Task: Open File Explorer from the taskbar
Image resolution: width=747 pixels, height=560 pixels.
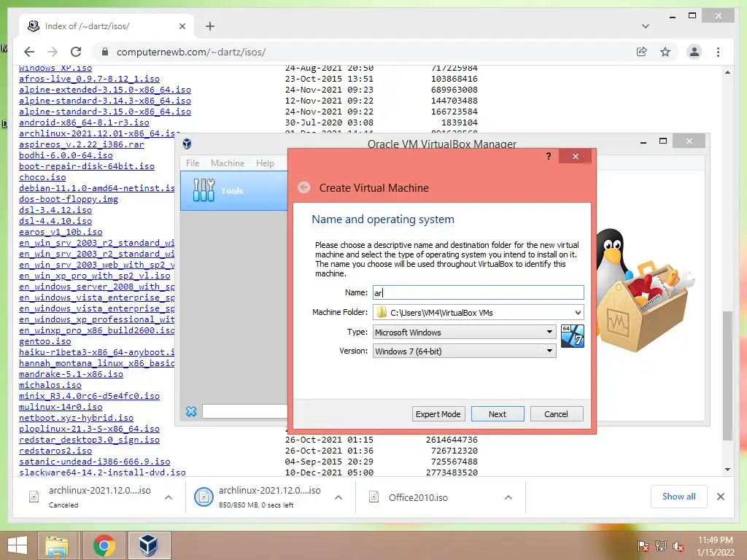Action: [57, 545]
